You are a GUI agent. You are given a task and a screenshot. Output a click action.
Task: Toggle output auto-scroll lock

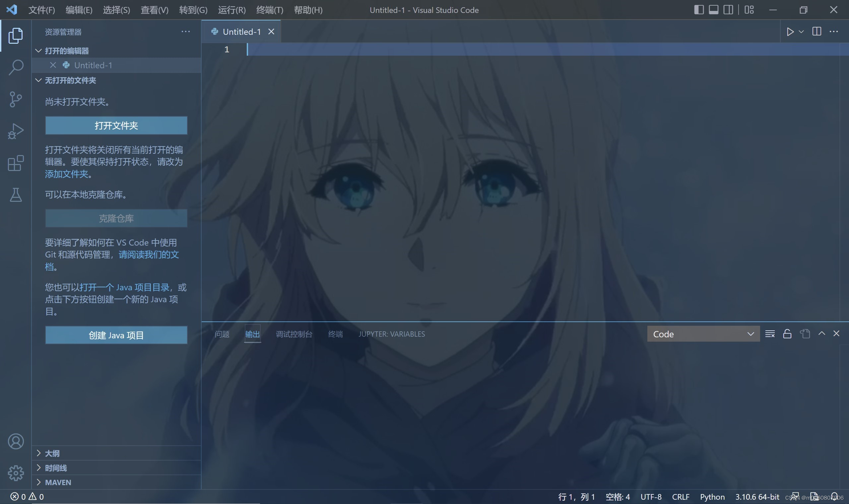click(x=787, y=334)
